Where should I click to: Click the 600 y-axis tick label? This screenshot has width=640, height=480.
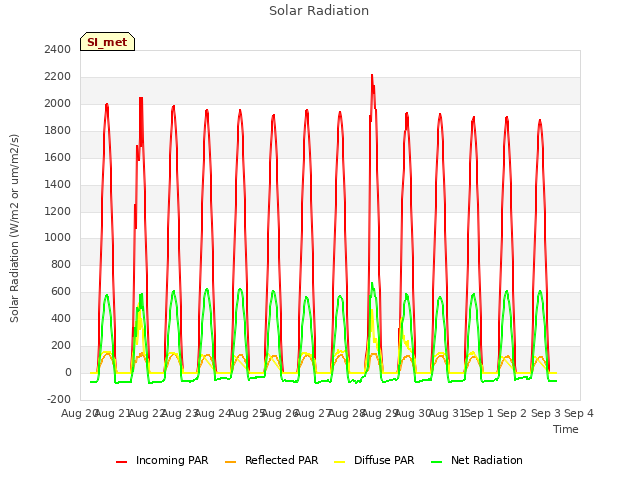coord(61,291)
